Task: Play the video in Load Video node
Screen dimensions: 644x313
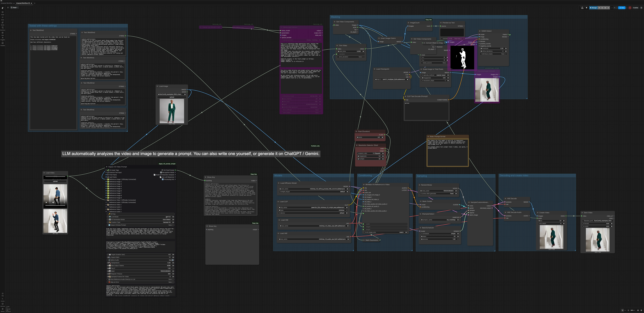Action: 46,202
